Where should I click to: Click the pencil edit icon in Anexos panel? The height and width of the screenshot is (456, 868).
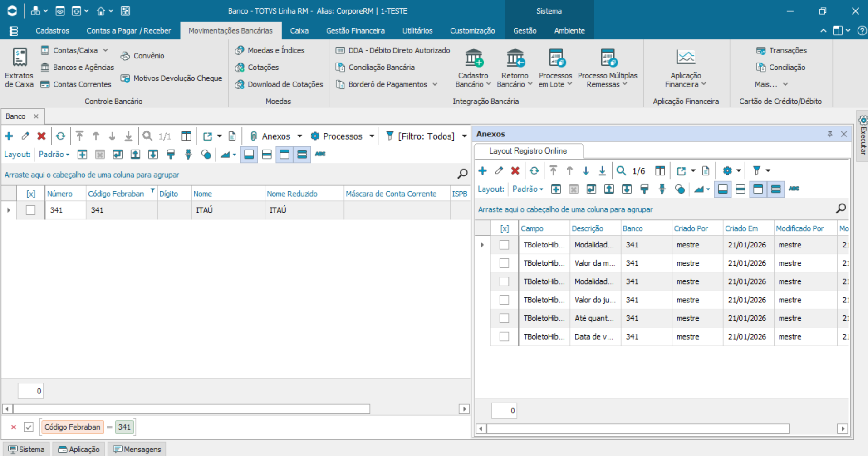click(499, 171)
